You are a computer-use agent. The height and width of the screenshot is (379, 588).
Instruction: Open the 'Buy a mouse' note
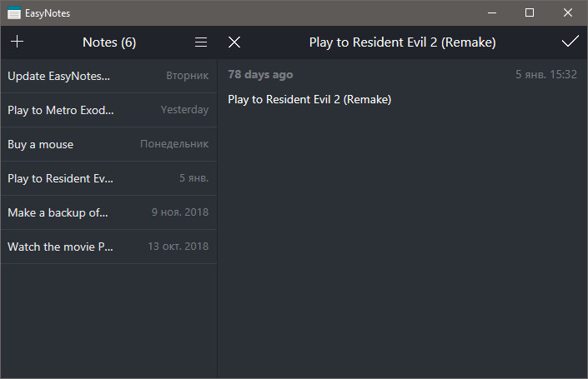pos(108,144)
